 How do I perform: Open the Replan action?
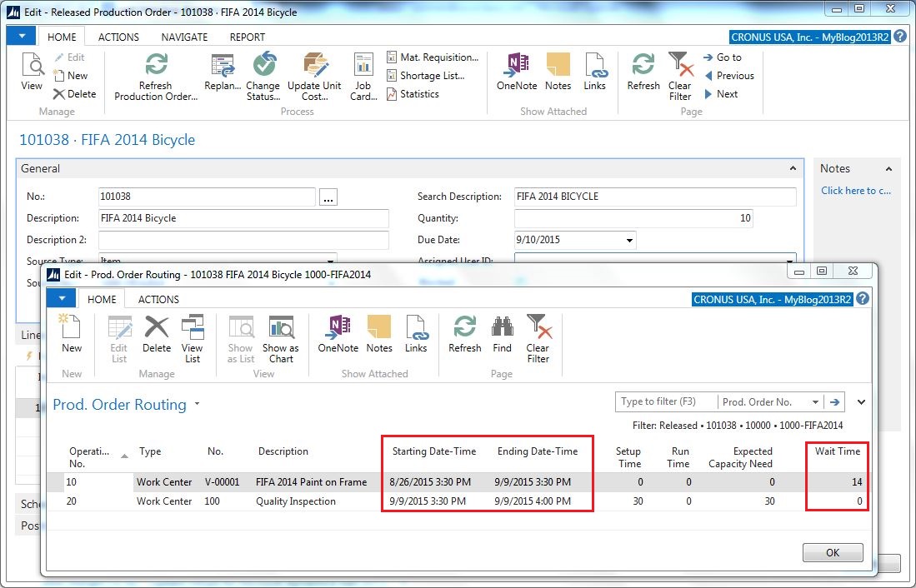pyautogui.click(x=223, y=72)
